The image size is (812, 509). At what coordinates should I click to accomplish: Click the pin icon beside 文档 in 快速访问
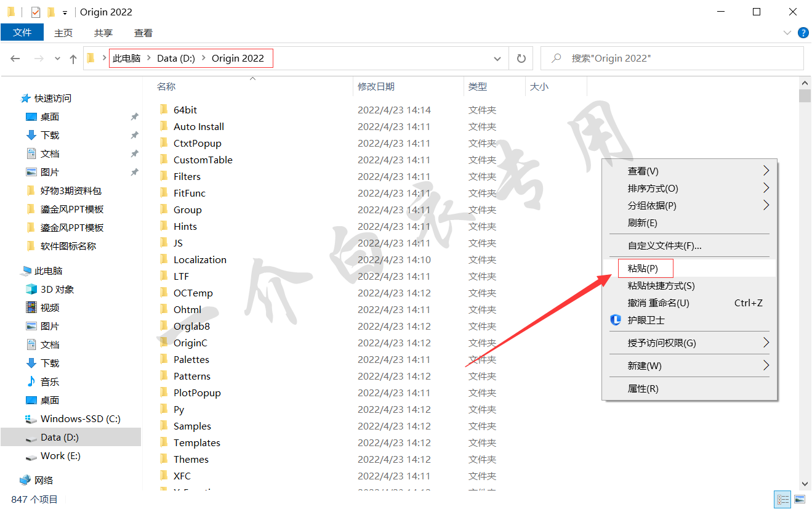click(134, 153)
